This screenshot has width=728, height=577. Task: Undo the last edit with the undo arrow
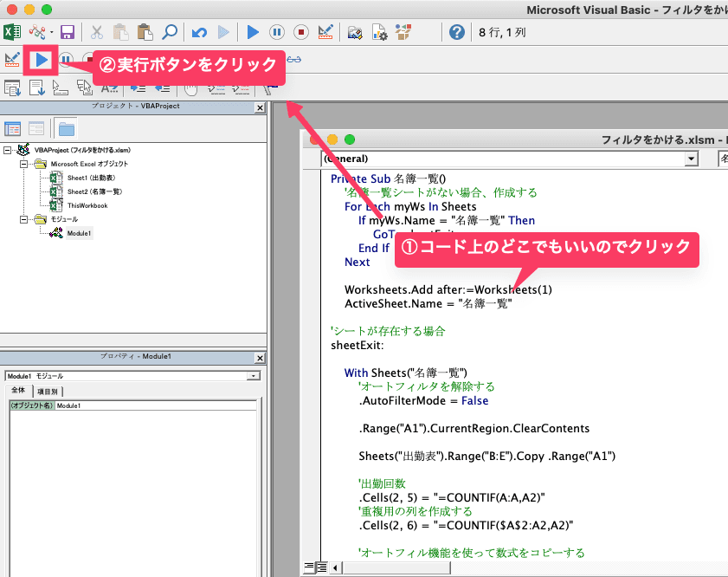coord(199,32)
